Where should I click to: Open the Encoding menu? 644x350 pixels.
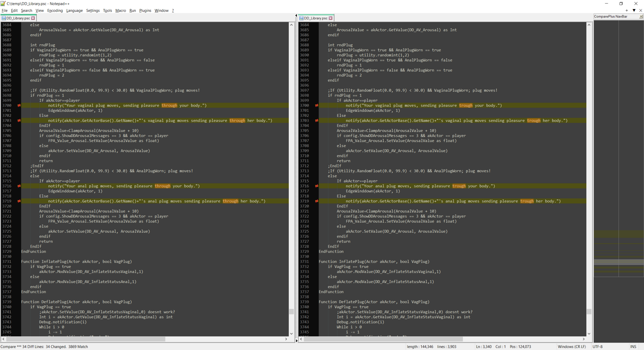coord(55,10)
